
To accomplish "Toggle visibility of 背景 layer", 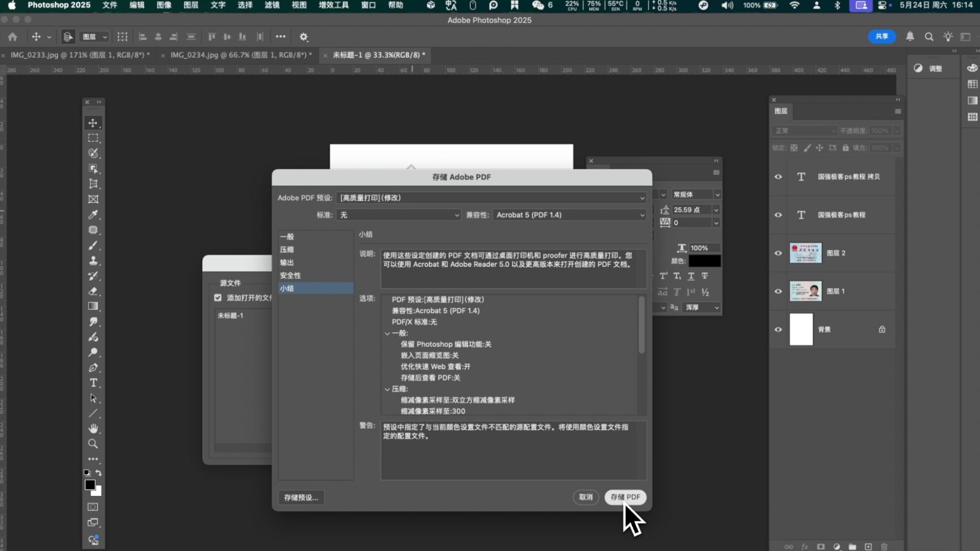I will coord(778,330).
